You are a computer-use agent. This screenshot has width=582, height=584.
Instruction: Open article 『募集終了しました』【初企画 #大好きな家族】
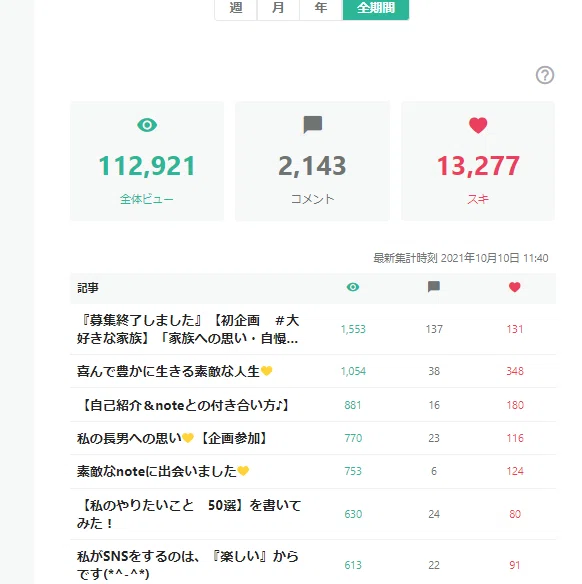click(x=188, y=329)
